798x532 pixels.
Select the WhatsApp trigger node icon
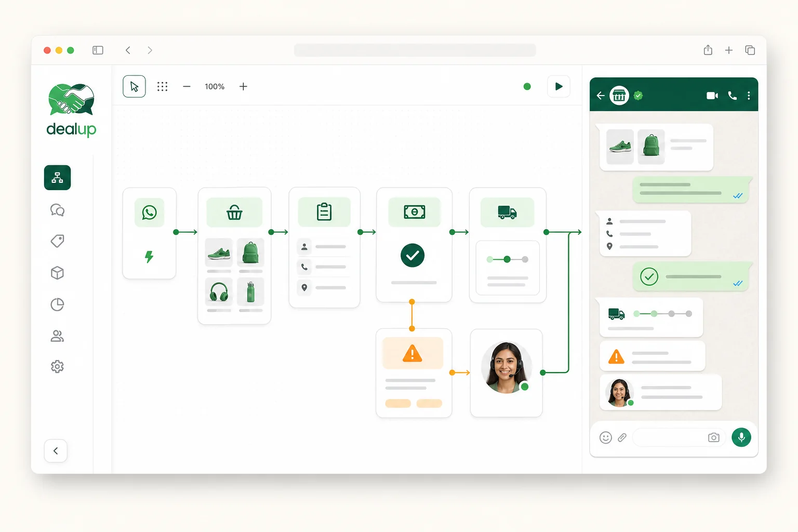(149, 212)
